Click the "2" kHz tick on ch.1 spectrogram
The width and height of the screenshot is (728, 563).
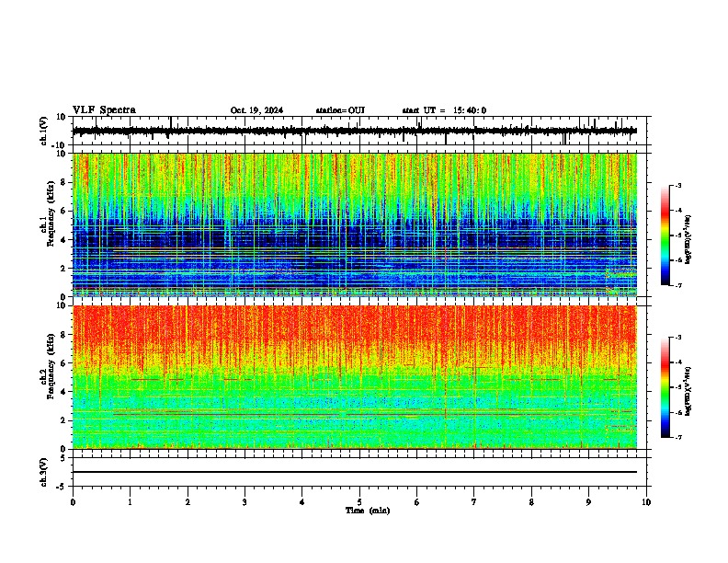tap(64, 268)
